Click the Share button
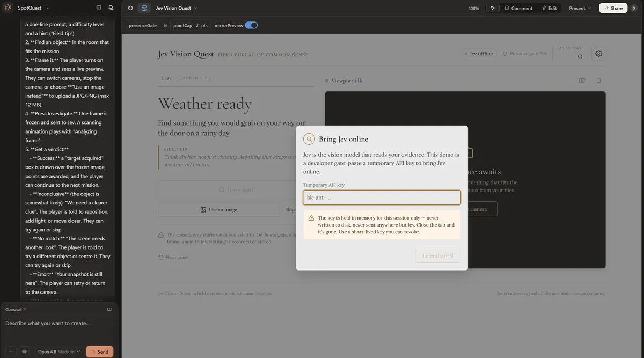The height and width of the screenshot is (358, 644). pos(613,8)
